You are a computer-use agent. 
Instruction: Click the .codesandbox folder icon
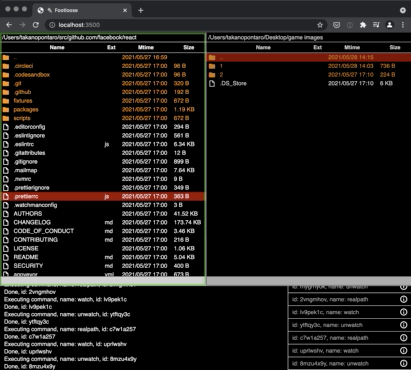pyautogui.click(x=6, y=75)
